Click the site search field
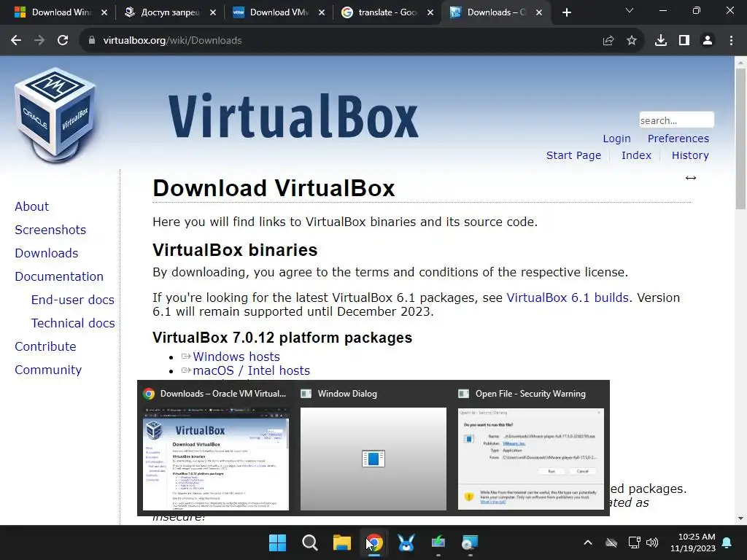This screenshot has width=747, height=560. [676, 120]
